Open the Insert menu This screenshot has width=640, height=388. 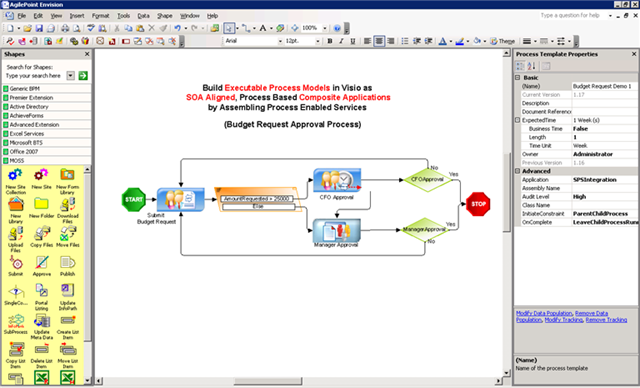pyautogui.click(x=77, y=16)
